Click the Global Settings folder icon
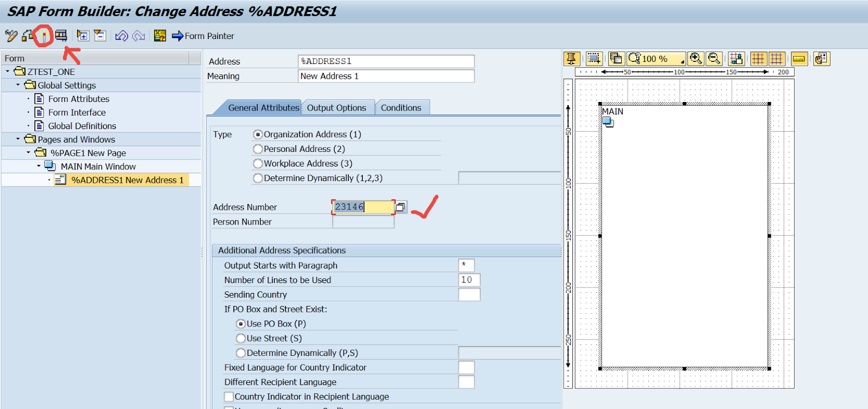Screen dimensions: 868x409 (30, 85)
